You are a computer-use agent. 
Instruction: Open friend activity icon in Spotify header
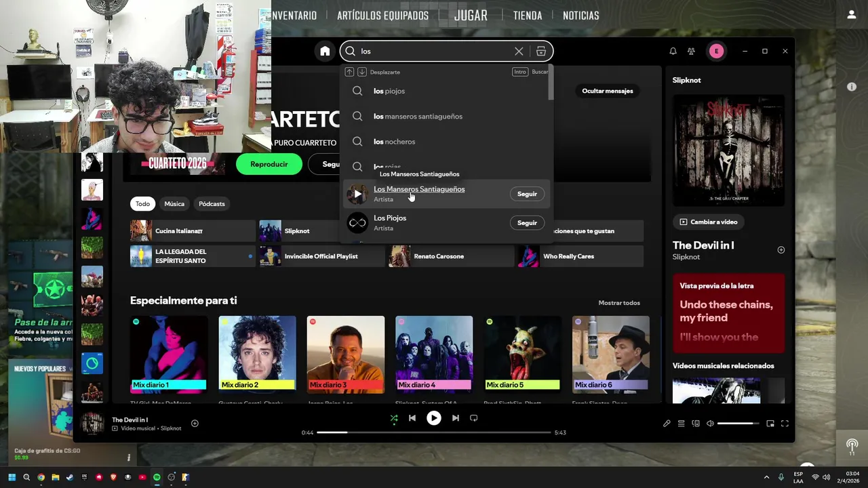point(691,51)
